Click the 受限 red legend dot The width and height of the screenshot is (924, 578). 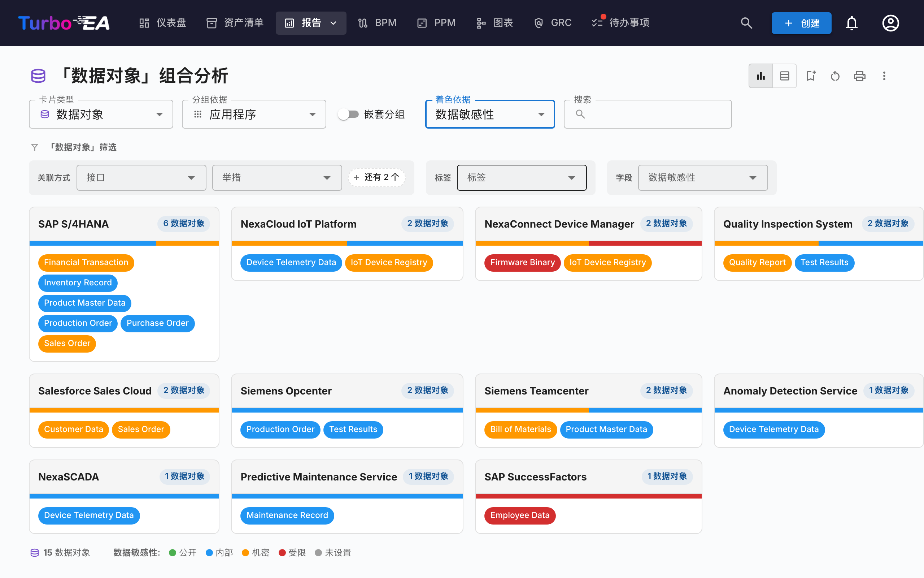click(x=282, y=552)
